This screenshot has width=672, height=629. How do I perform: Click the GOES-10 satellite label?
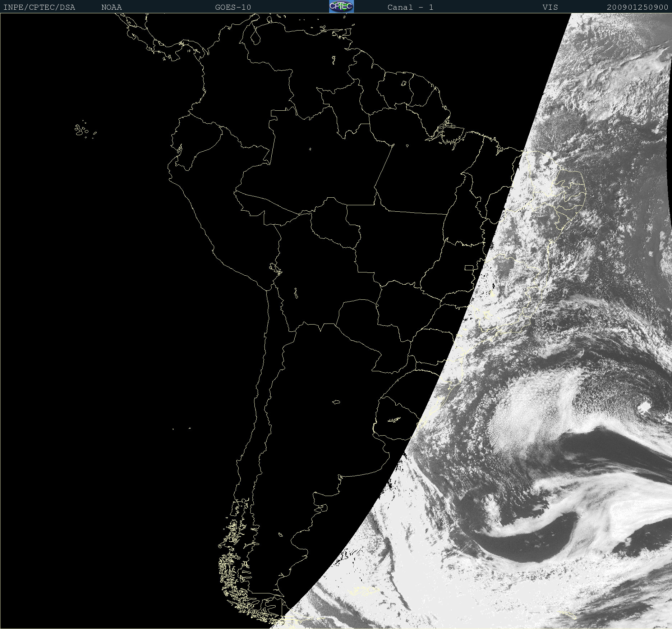[233, 8]
